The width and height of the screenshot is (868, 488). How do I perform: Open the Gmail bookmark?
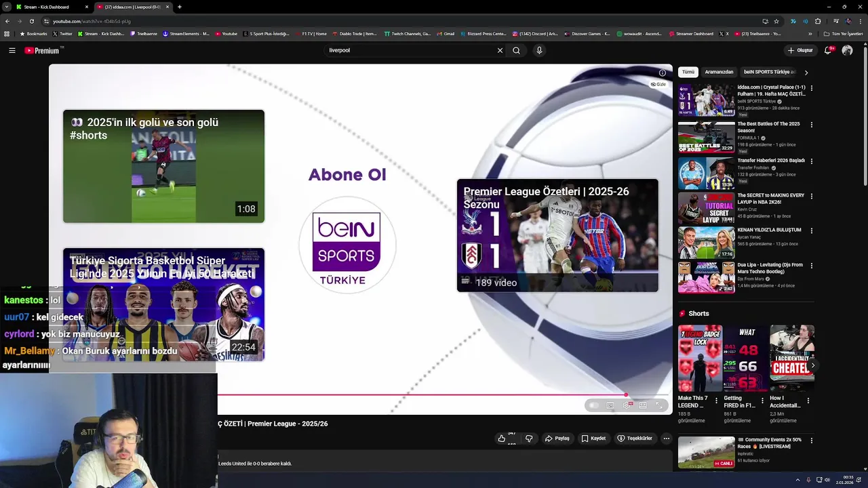pos(446,33)
